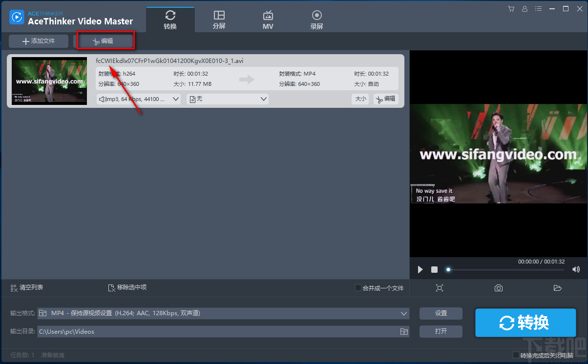
Task: Open the task list icon in title bar
Action: (538, 8)
